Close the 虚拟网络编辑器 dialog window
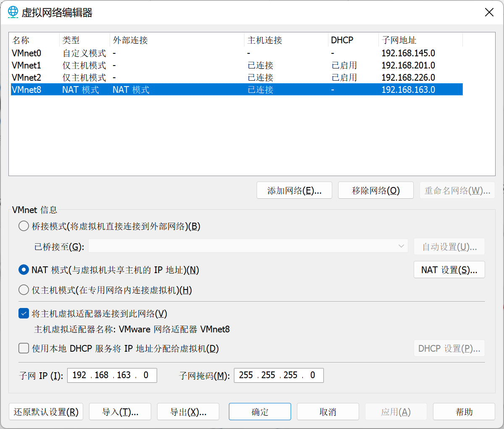The height and width of the screenshot is (429, 504). tap(489, 12)
